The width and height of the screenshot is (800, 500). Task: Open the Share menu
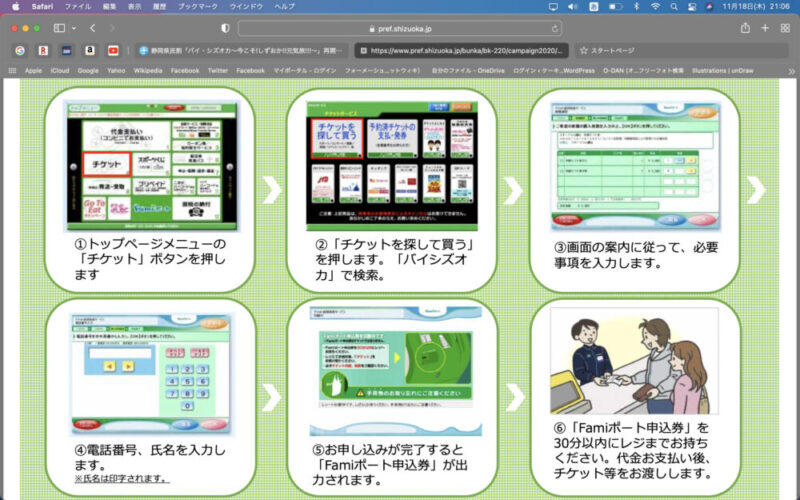point(745,28)
